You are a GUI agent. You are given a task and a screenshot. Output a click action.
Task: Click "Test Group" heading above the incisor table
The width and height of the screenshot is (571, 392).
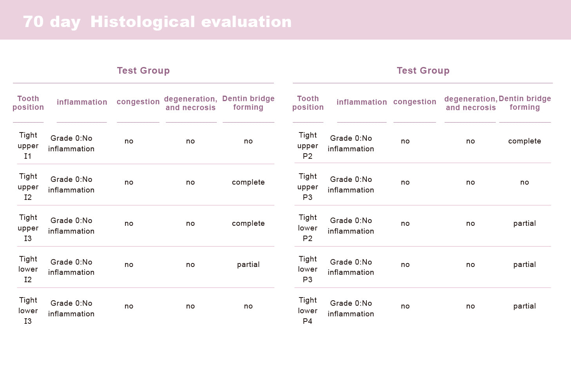[x=143, y=71]
